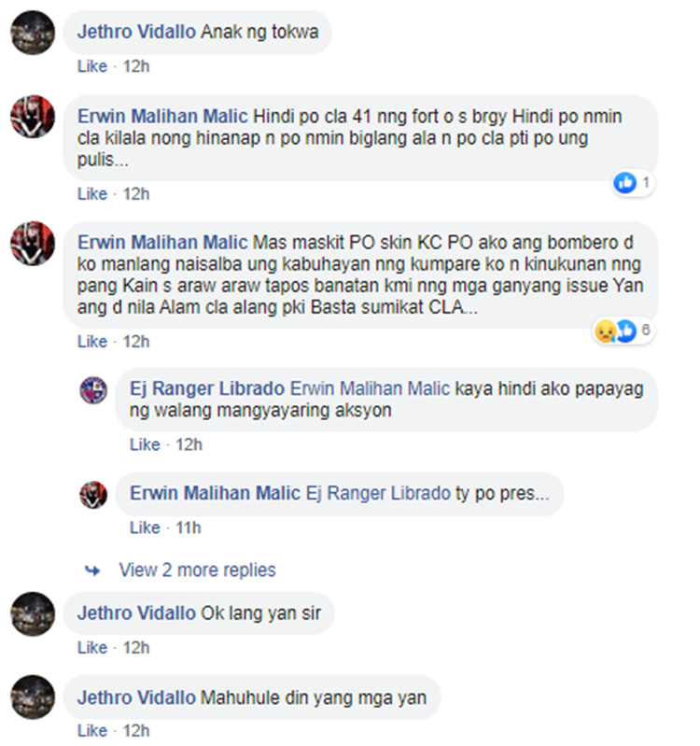The image size is (700, 746).
Task: Open Jethro Vidallo's avatar on 'Anak ng tokwa'
Action: (33, 33)
